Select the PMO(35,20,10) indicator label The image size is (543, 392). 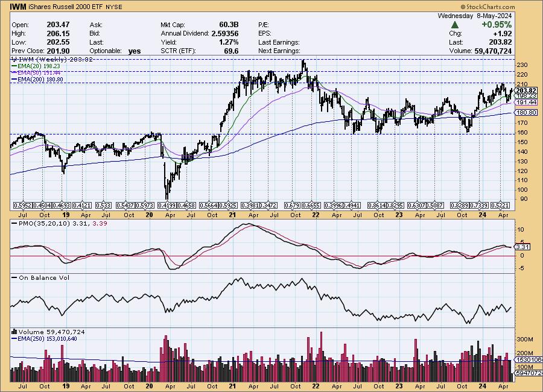pyautogui.click(x=44, y=223)
